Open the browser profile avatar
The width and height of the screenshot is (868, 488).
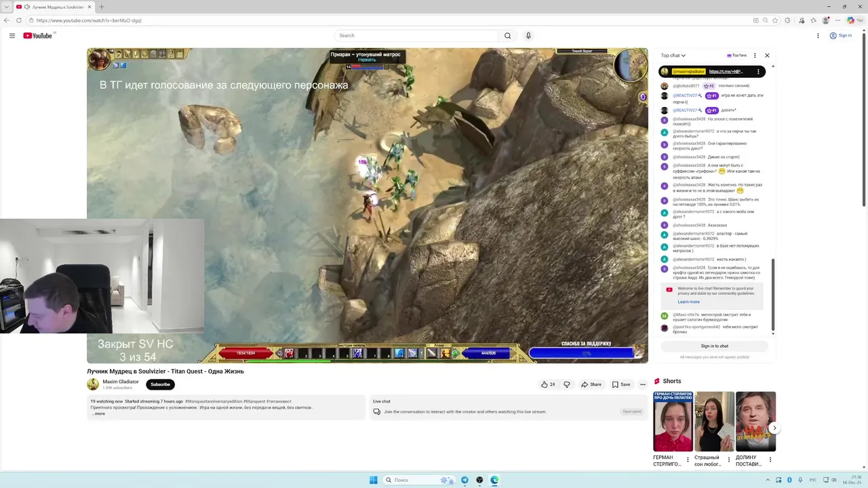coord(826,20)
